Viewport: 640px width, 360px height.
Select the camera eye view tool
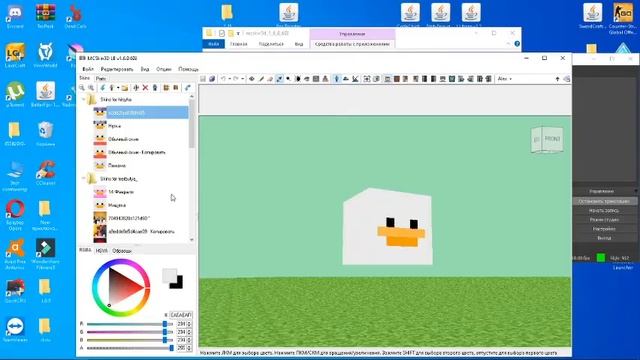(x=252, y=79)
